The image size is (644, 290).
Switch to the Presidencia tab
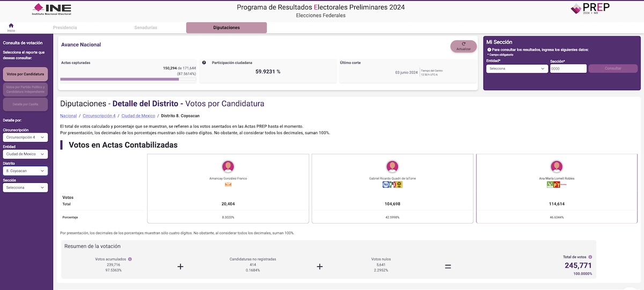tap(65, 27)
